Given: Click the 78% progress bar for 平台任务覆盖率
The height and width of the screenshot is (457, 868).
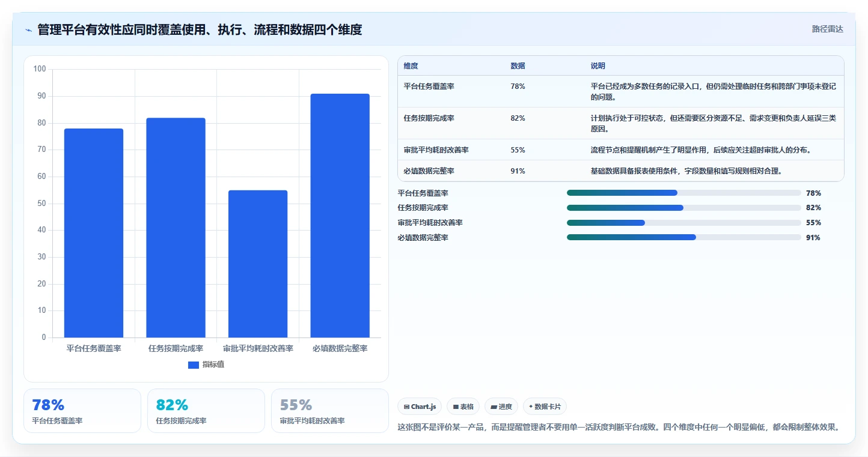Looking at the screenshot, I should (684, 193).
